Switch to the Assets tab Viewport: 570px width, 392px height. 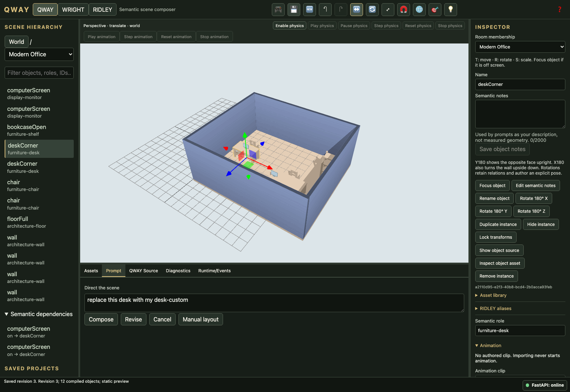pyautogui.click(x=91, y=271)
